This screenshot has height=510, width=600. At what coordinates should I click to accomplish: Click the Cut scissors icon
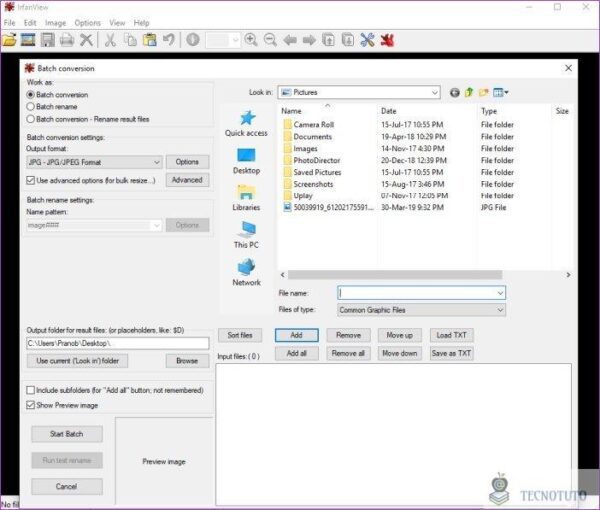111,40
